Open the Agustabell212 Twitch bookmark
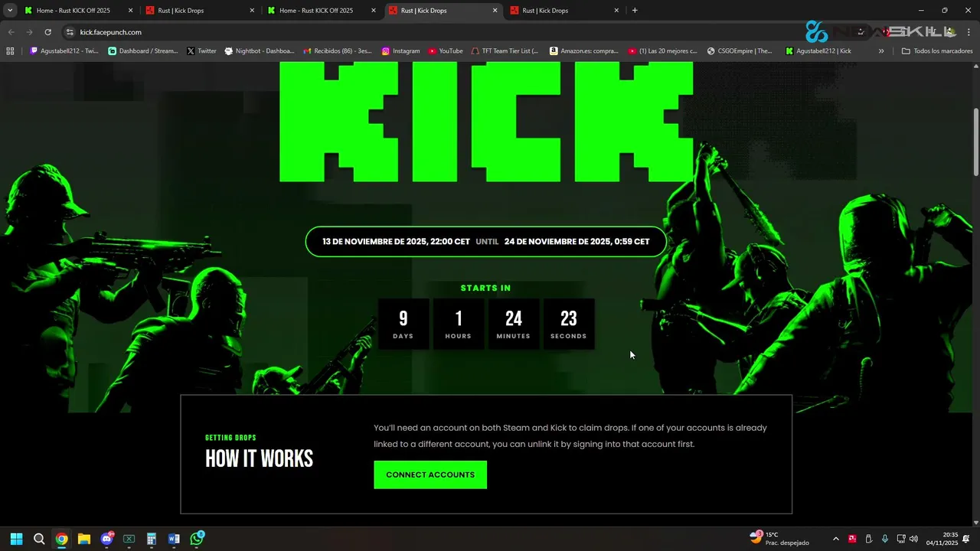This screenshot has width=980, height=551. (64, 51)
